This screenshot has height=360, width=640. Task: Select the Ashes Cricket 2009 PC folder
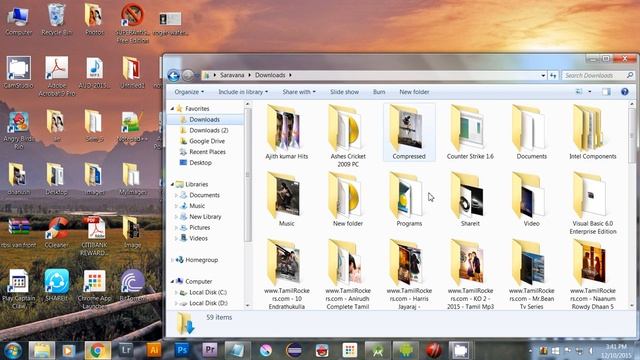point(348,136)
